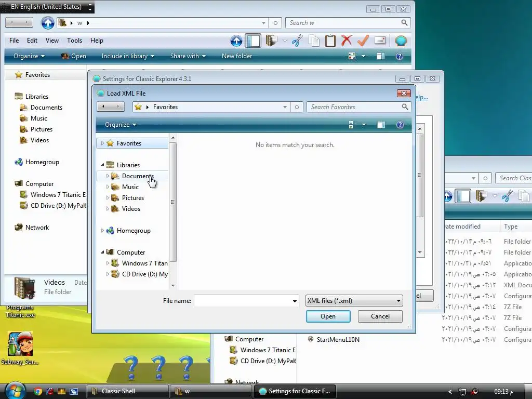
Task: Expand the Homegroup node in the dialog tree
Action: 102,230
